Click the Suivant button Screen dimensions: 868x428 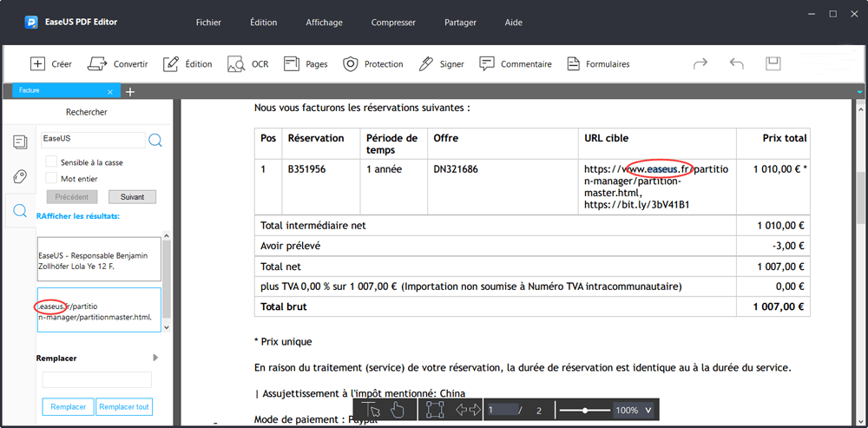[x=132, y=197]
